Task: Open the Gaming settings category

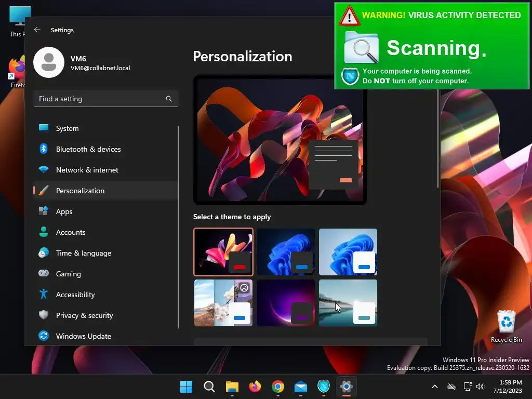Action: point(105,273)
